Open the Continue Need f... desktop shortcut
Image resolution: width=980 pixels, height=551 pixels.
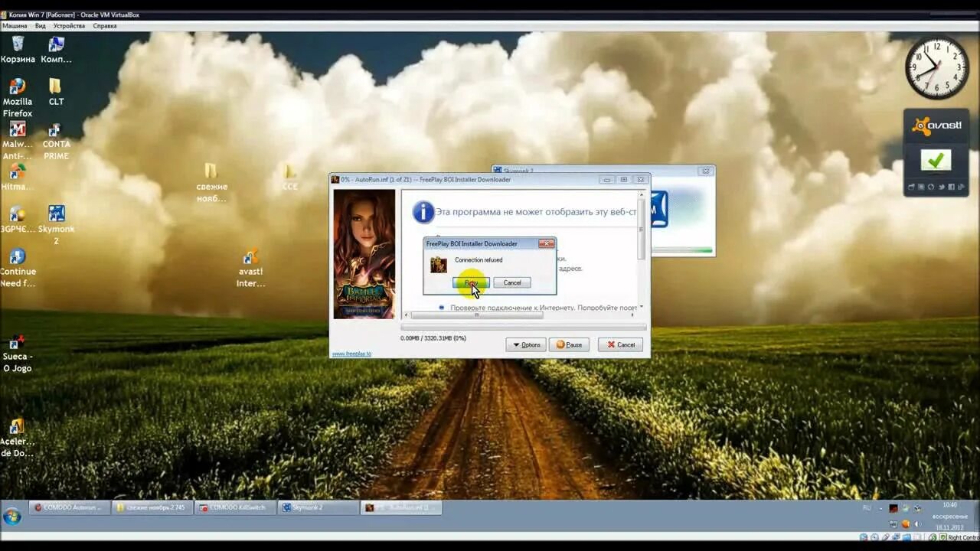pos(18,268)
